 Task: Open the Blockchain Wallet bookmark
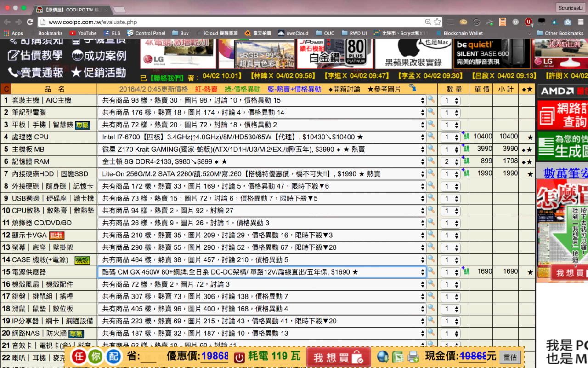(459, 33)
